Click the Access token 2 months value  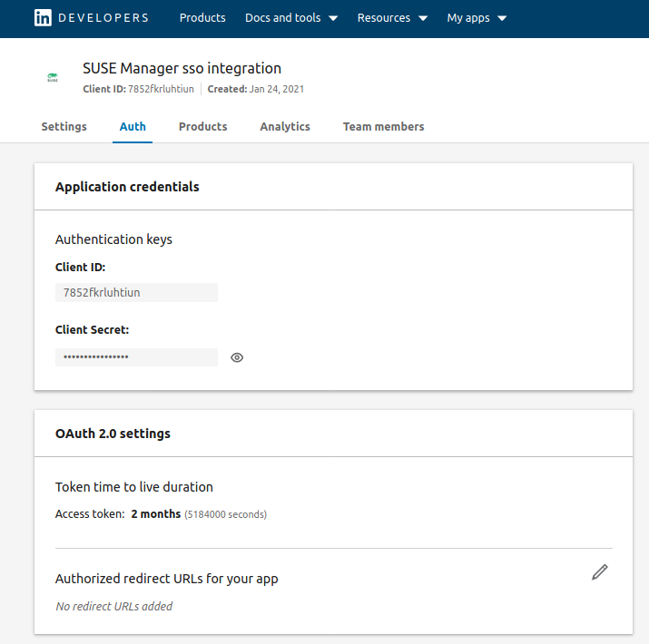tap(155, 514)
